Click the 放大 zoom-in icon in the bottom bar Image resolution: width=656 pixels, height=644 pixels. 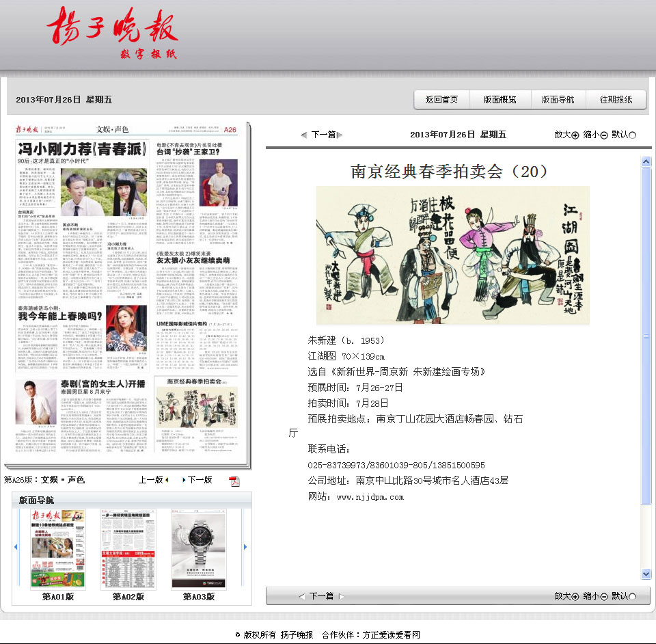[575, 597]
